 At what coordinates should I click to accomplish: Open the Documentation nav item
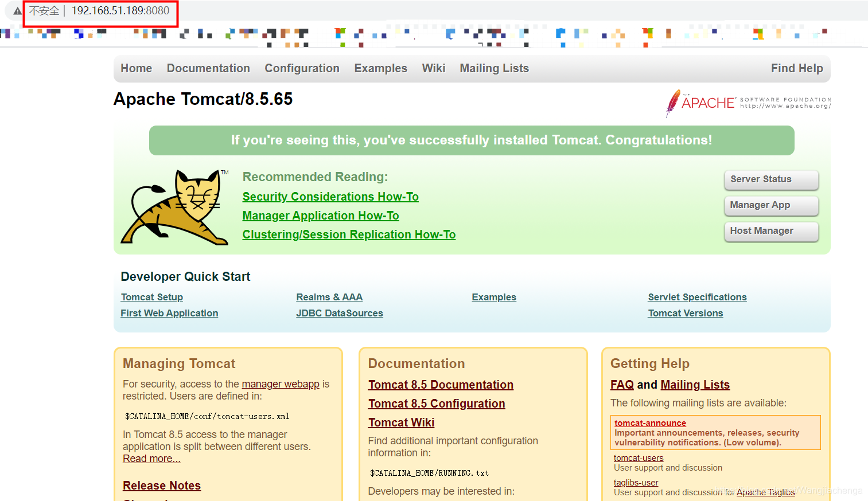(208, 68)
